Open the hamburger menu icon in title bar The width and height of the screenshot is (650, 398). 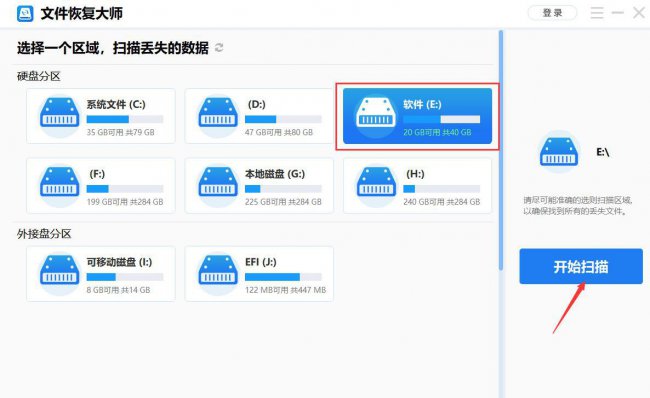click(597, 13)
